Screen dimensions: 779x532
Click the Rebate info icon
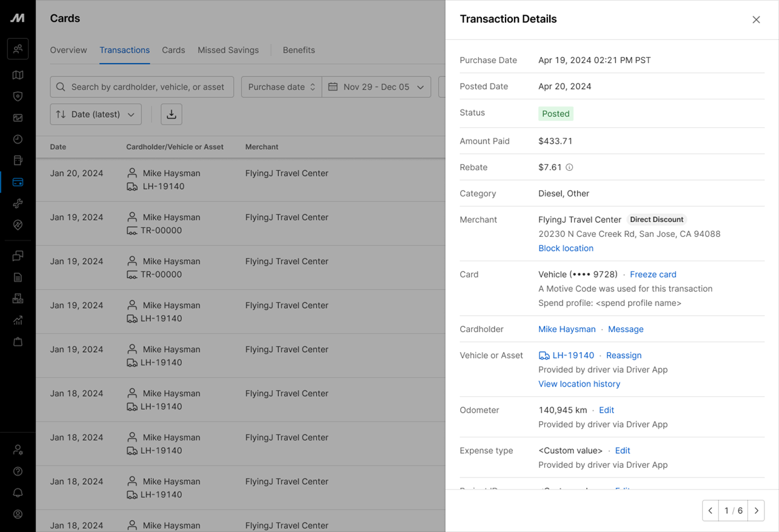(569, 167)
